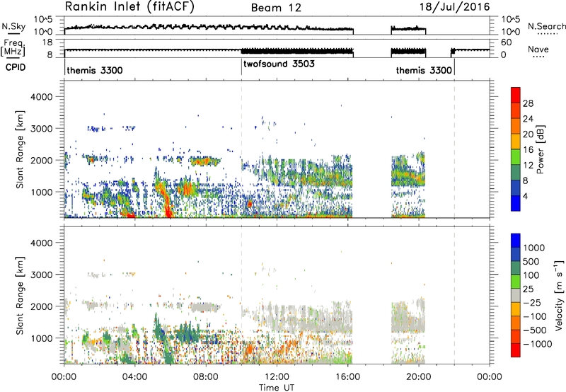
Task: Pick the bright blue bottom power colorbar segment
Action: pyautogui.click(x=516, y=203)
